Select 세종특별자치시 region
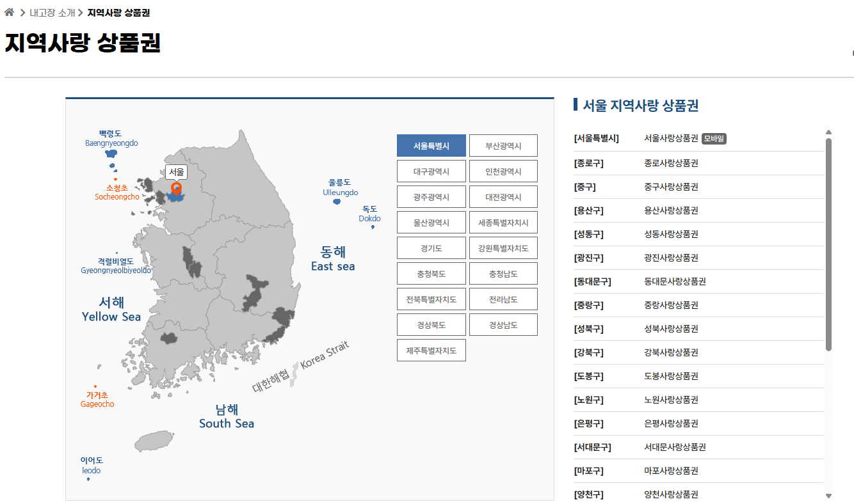This screenshot has width=854, height=504. [x=503, y=223]
